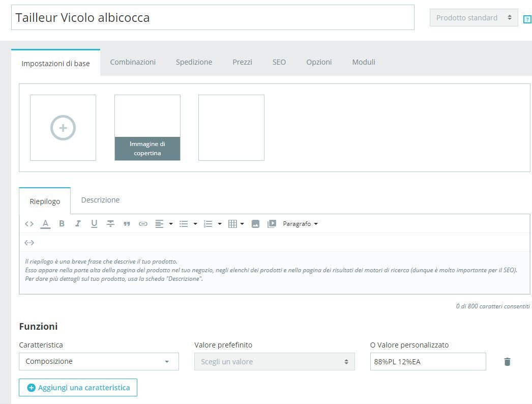Click the Valore prefefinito label
This screenshot has width=532, height=404.
point(223,345)
